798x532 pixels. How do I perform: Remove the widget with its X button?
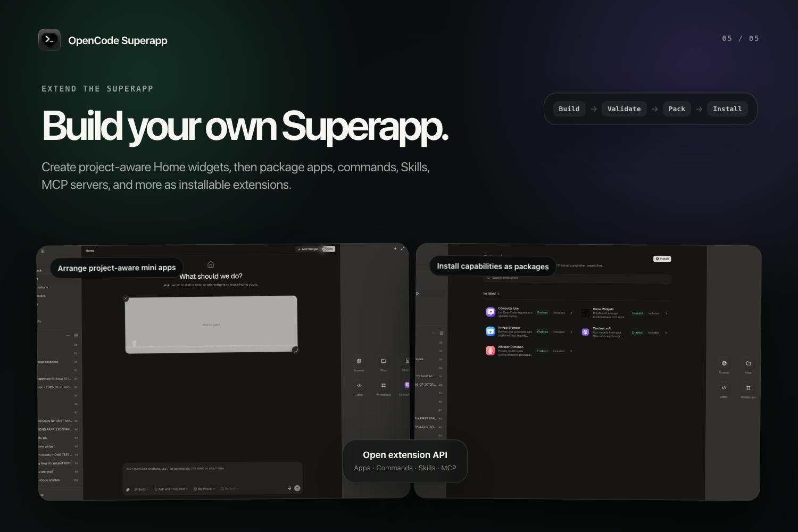[126, 298]
